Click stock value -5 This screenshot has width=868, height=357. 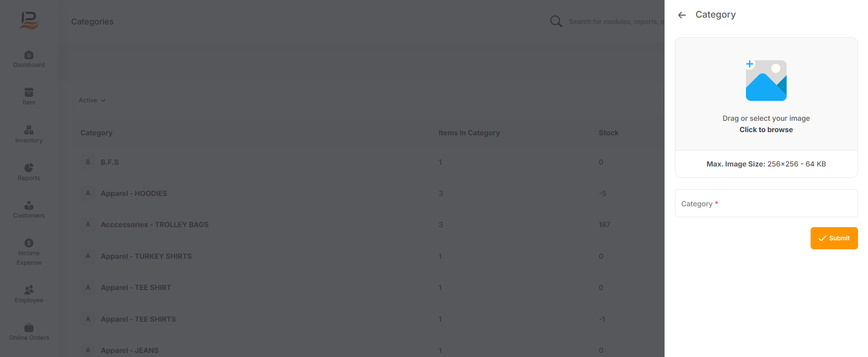(x=603, y=193)
